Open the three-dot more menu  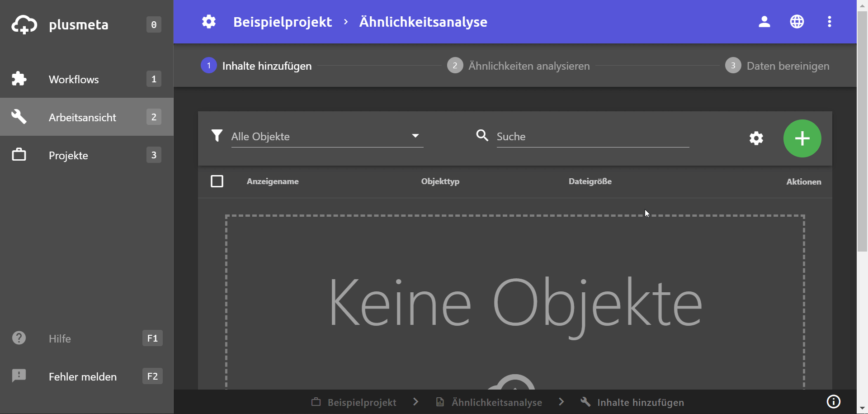(x=830, y=21)
